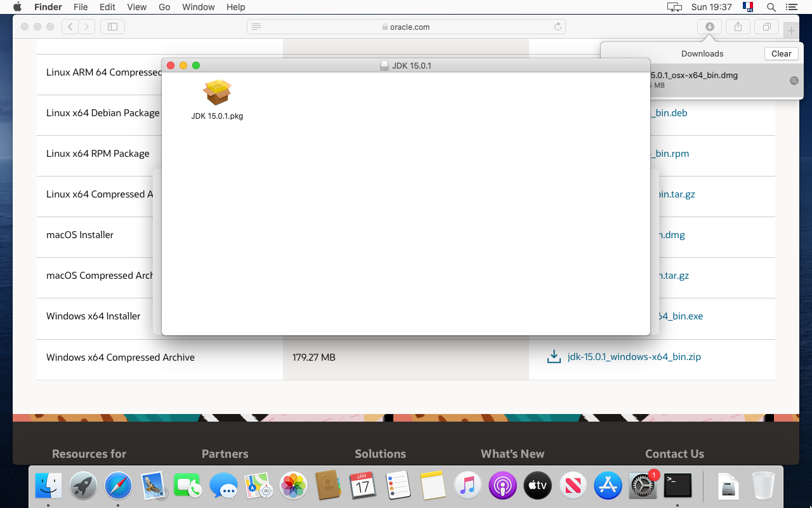Viewport: 812px width, 508px height.
Task: Click Safari's back navigation arrow
Action: 70,27
